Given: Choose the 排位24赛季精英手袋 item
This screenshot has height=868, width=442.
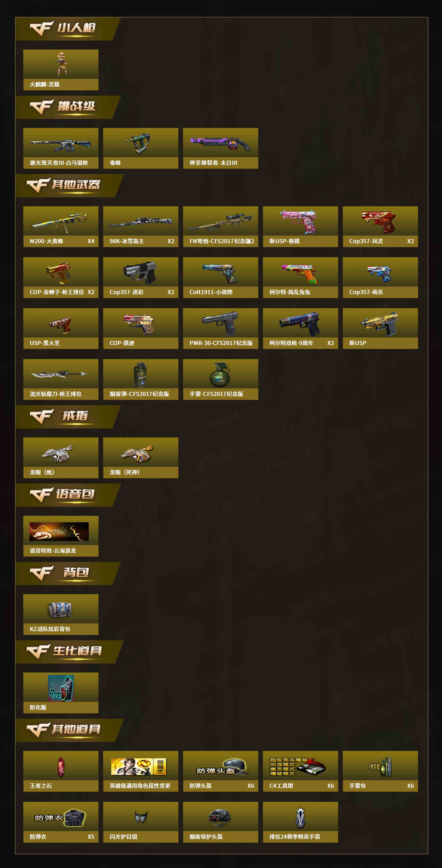Looking at the screenshot, I should coord(300,822).
